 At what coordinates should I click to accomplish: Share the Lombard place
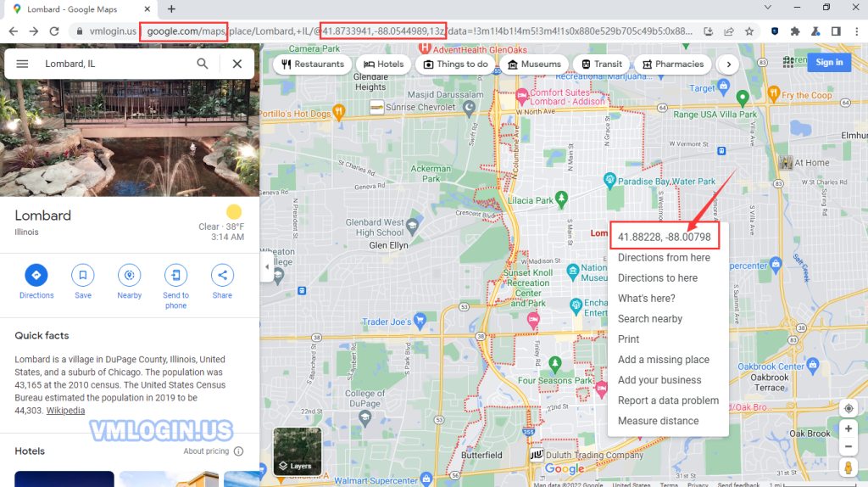point(222,282)
